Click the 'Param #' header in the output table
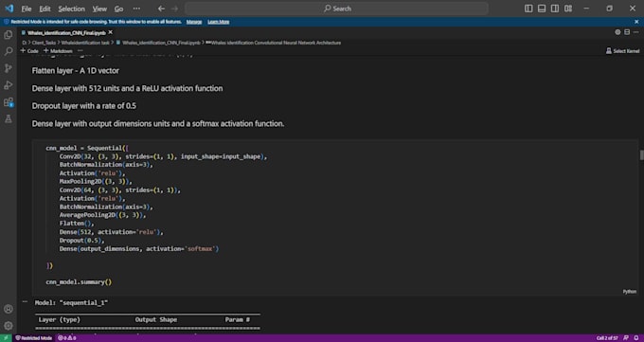This screenshot has height=342, width=644. (238, 319)
